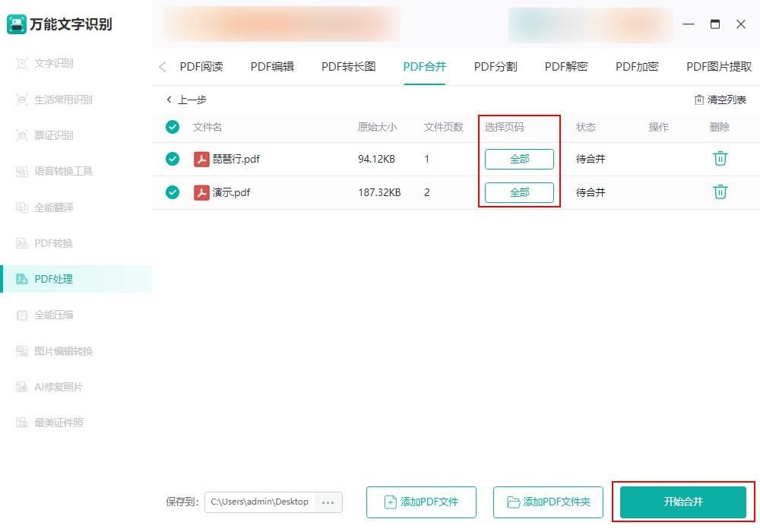Delete 琵琶行.pdf with its trash icon

point(720,158)
